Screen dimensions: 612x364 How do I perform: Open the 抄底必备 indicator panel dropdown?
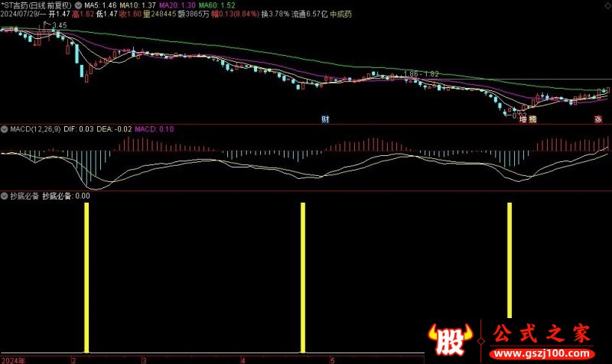pyautogui.click(x=5, y=196)
